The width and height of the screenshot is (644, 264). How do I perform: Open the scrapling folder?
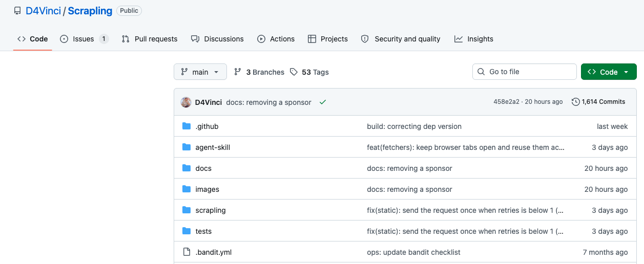click(211, 210)
